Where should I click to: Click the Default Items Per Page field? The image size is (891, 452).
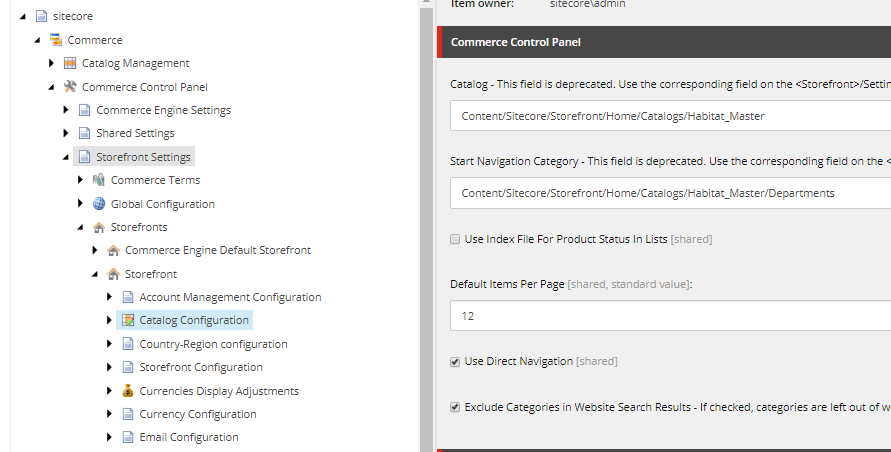click(x=671, y=316)
